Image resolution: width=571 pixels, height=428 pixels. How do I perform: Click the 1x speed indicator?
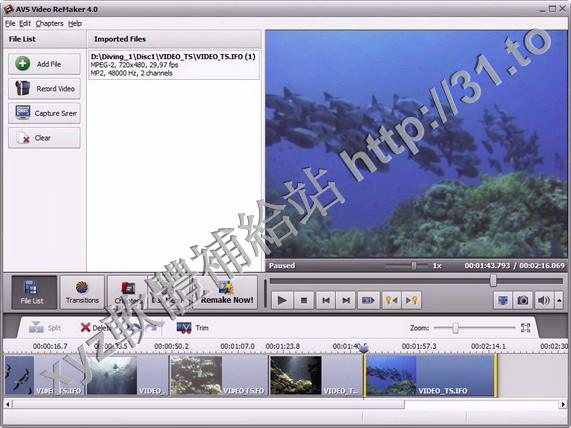pos(437,266)
